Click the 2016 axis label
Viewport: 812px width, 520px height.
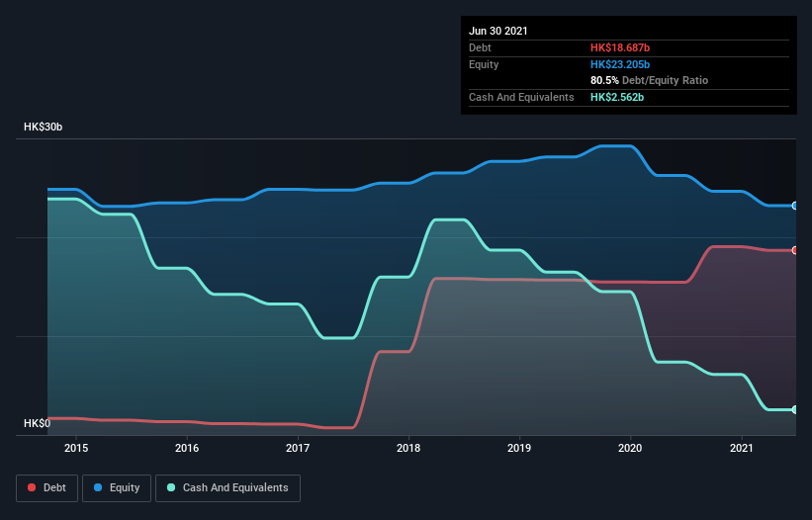pyautogui.click(x=187, y=448)
